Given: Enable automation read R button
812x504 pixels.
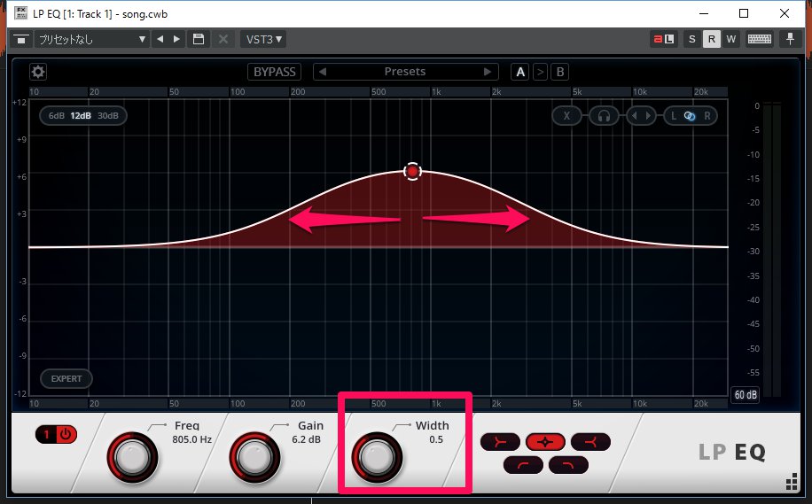Looking at the screenshot, I should click(x=711, y=39).
